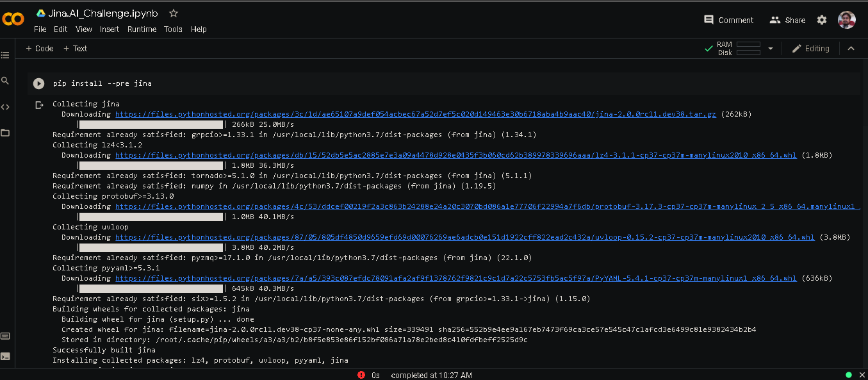Click the 266kB 25.0MB/s progress bar
Viewport: 868px width, 380px height.
point(151,124)
